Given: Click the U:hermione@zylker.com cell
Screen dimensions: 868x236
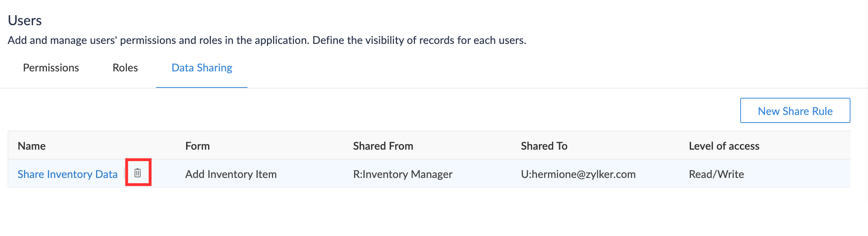Looking at the screenshot, I should pyautogui.click(x=578, y=174).
